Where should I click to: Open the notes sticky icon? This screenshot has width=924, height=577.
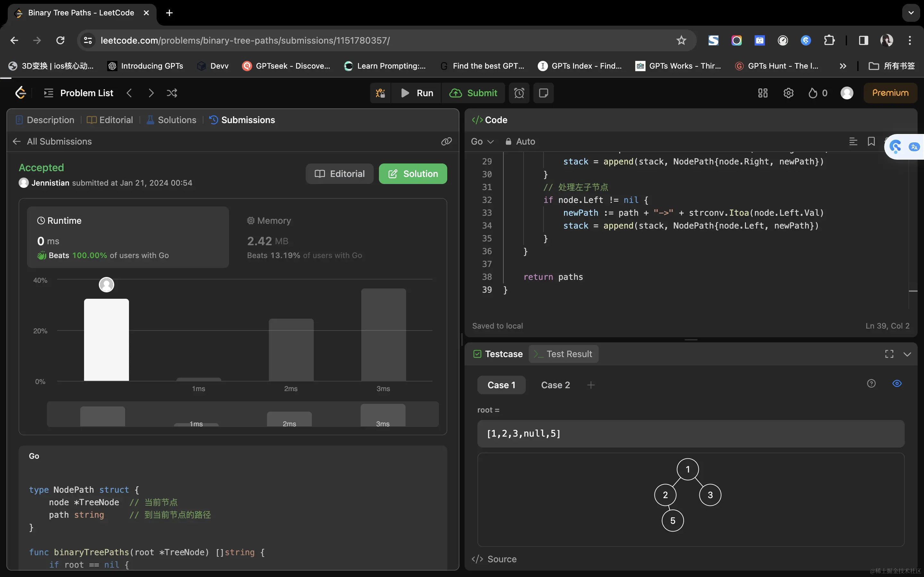pos(543,93)
